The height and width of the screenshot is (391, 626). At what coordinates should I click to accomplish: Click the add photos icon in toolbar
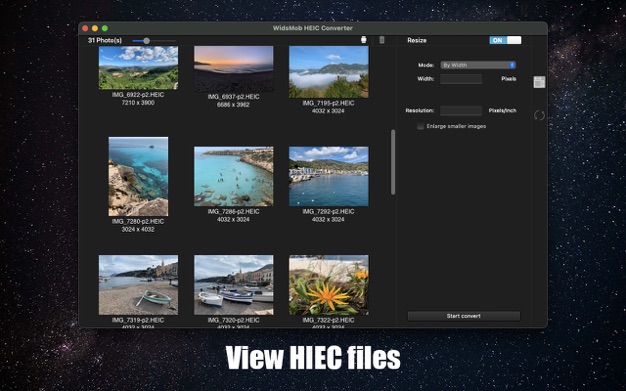(363, 40)
